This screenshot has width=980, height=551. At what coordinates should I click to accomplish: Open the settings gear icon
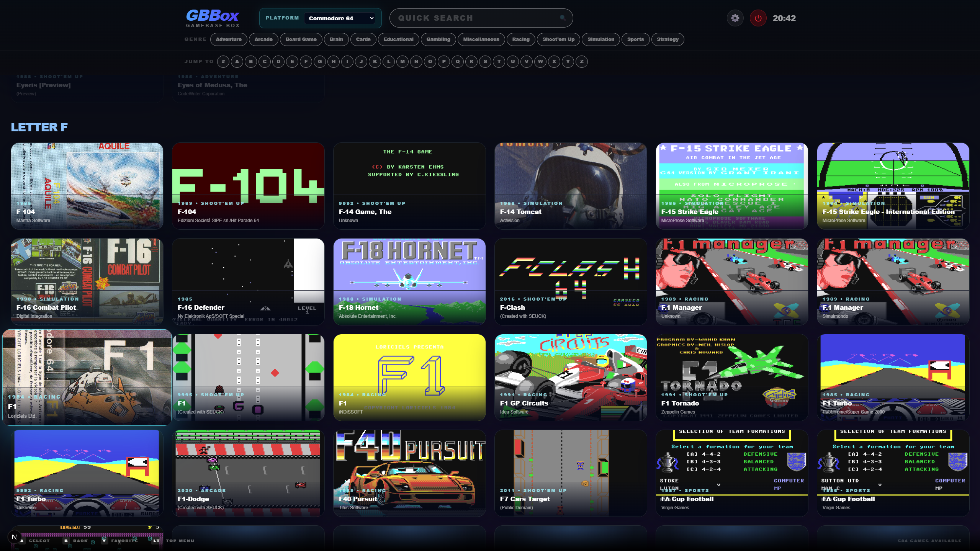[735, 18]
